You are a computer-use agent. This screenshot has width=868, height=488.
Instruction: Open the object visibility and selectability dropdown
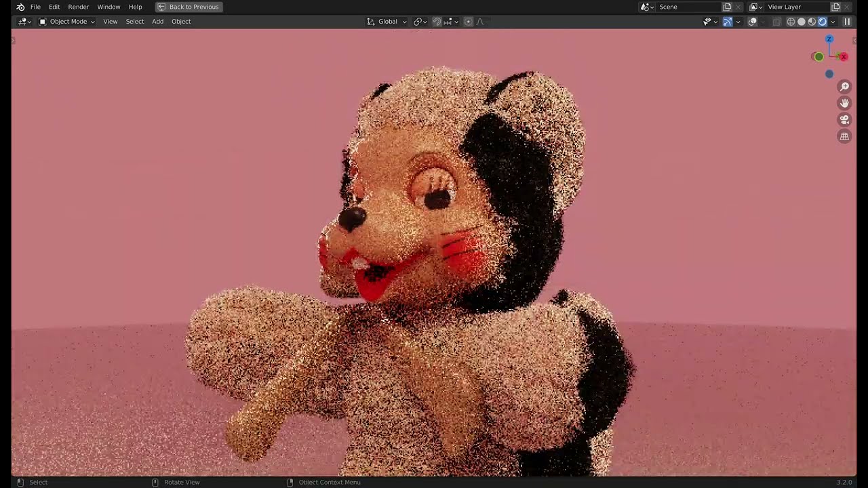[x=710, y=22]
